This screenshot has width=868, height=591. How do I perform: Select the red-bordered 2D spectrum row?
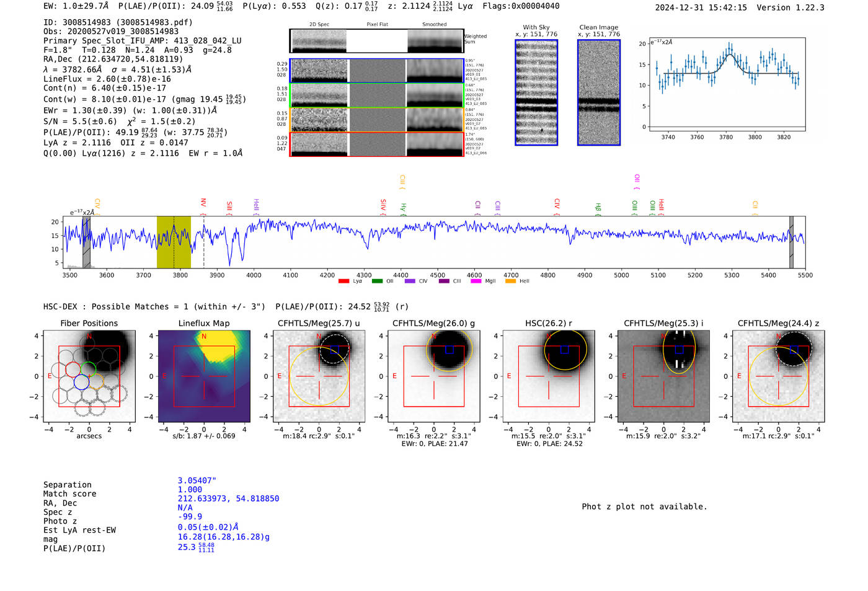[377, 144]
